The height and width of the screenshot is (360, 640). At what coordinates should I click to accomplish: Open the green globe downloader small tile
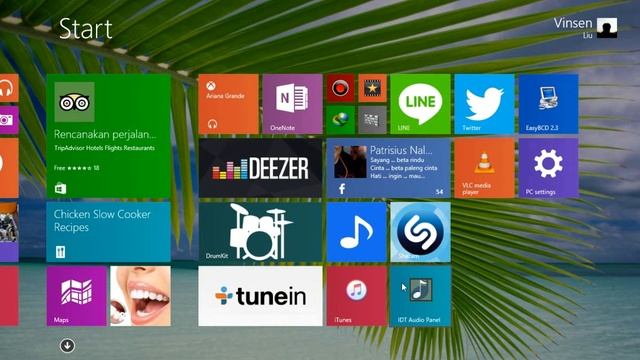tap(340, 120)
